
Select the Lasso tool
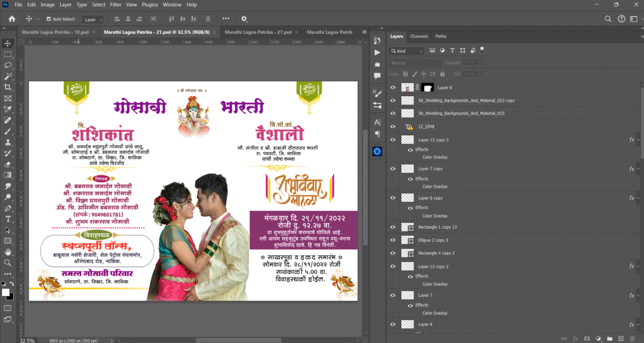[x=8, y=65]
